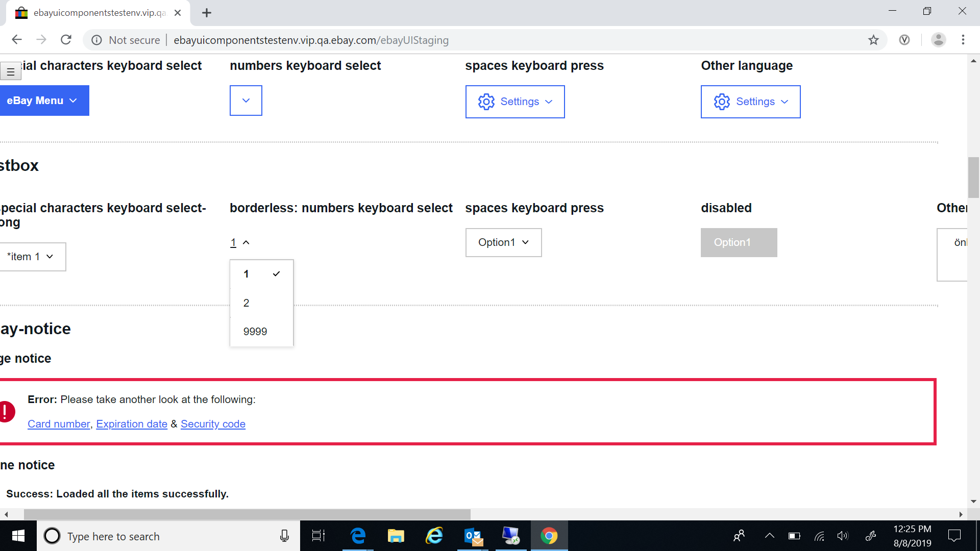The width and height of the screenshot is (980, 551).
Task: Open a new browser tab
Action: pyautogui.click(x=207, y=13)
